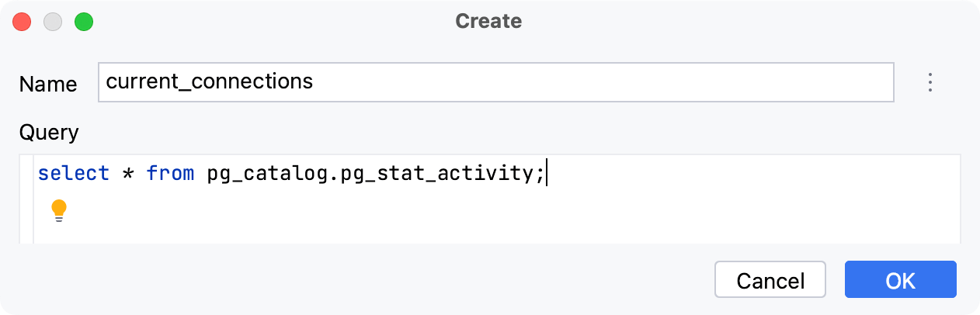
Task: Click the yellow lightbulb intention icon
Action: pyautogui.click(x=59, y=211)
